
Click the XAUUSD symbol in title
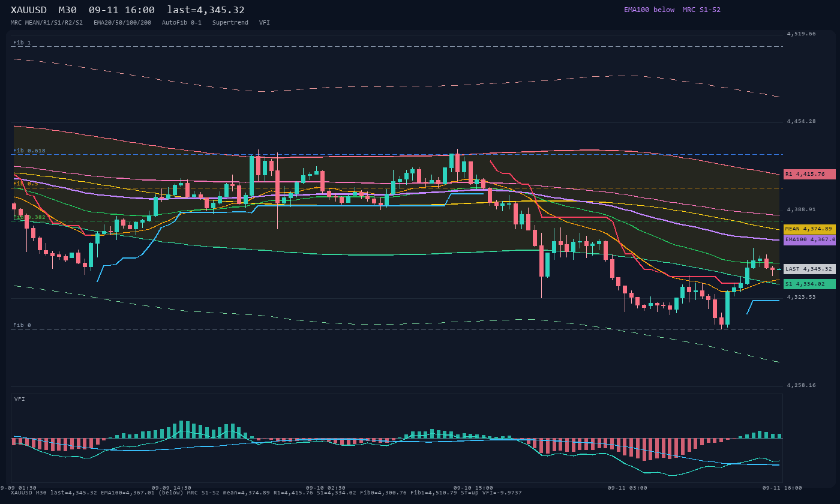pos(29,10)
